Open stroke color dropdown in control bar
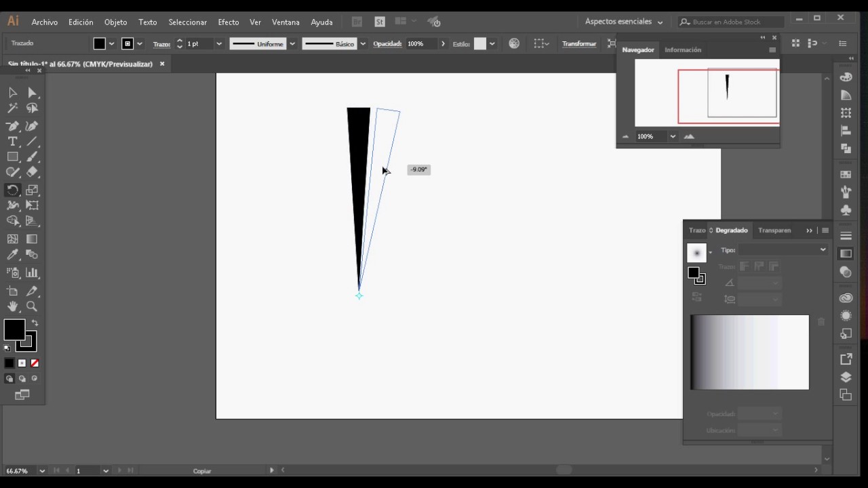This screenshot has width=868, height=488. coord(140,44)
